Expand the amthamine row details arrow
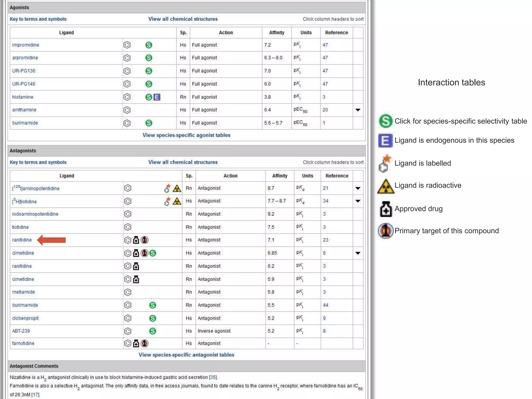Screen dimensions: 532x399 pyautogui.click(x=358, y=110)
